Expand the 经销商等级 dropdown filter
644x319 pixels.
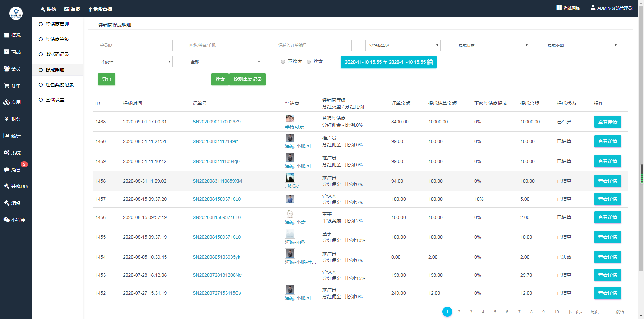[x=402, y=45]
